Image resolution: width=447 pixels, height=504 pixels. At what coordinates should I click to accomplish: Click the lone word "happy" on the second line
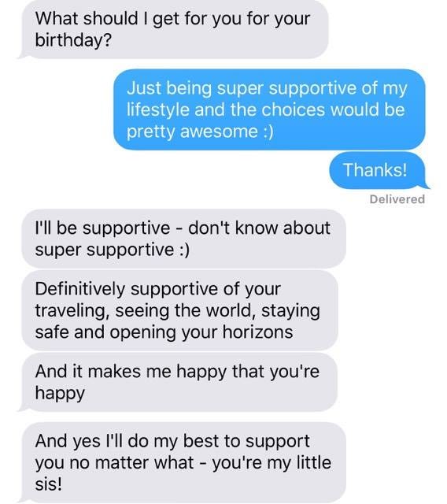[x=60, y=394]
